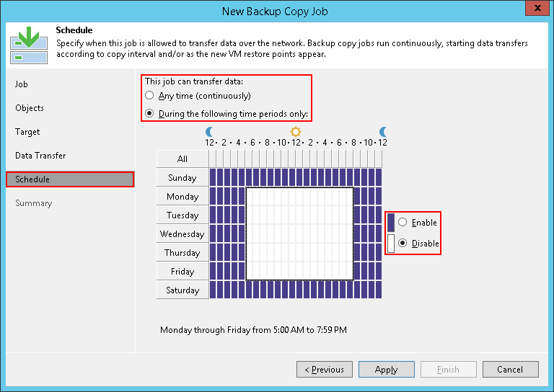Cancel the backup copy job wizard
This screenshot has width=554, height=392.
tap(509, 370)
